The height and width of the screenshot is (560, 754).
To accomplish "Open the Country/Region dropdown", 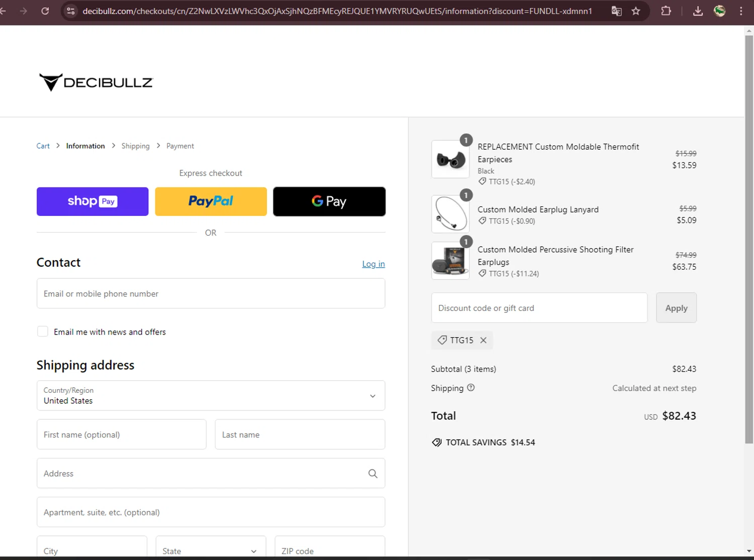I will pos(211,396).
